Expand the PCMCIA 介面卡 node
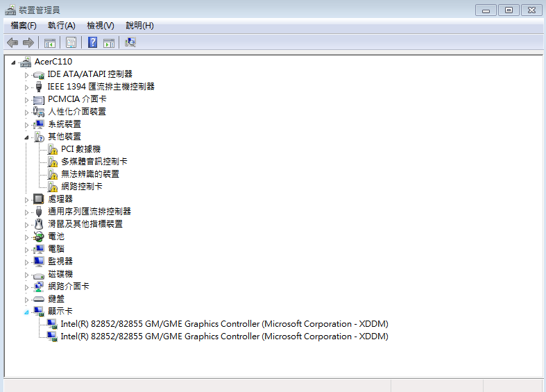This screenshot has height=392, width=546. pyautogui.click(x=26, y=101)
